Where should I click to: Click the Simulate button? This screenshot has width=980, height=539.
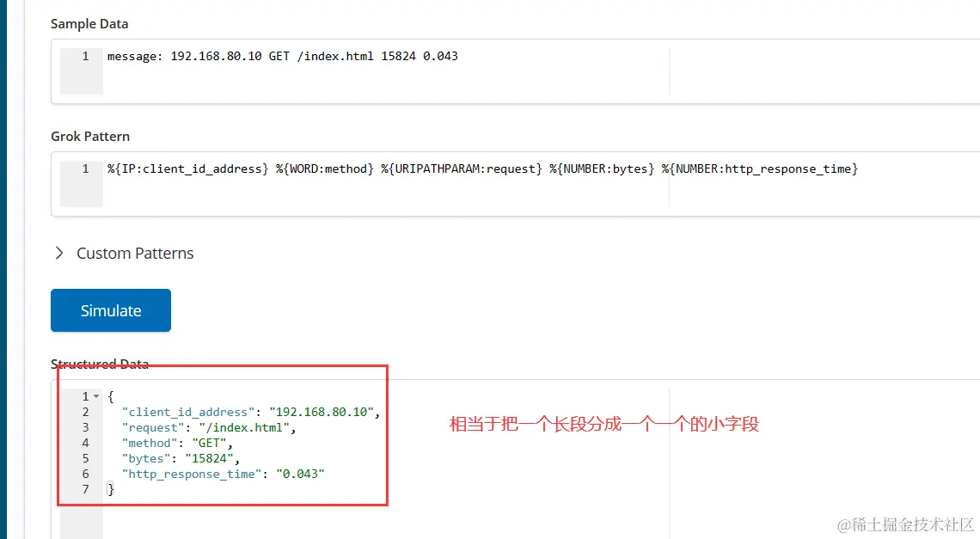pyautogui.click(x=111, y=310)
